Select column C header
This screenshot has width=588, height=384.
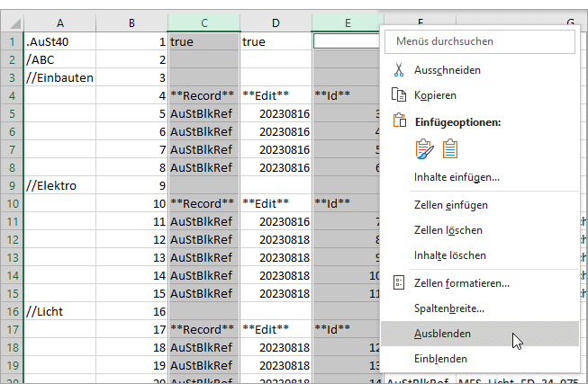click(x=204, y=23)
